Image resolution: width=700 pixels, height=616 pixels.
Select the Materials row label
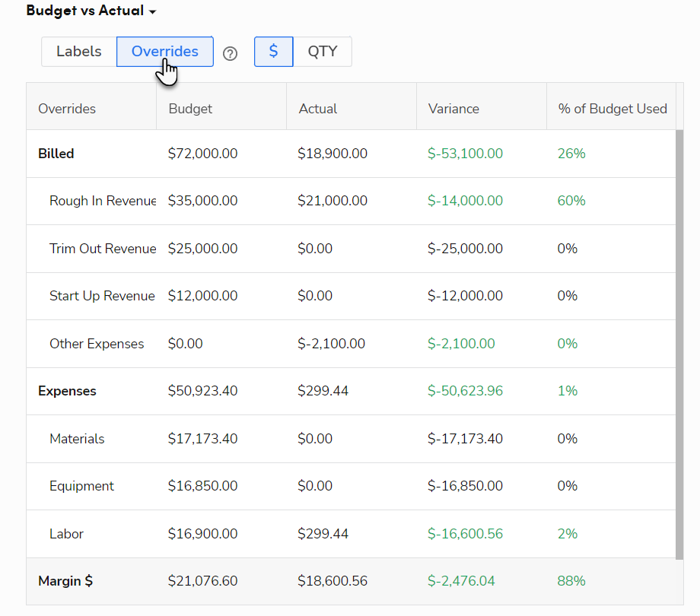click(x=78, y=439)
